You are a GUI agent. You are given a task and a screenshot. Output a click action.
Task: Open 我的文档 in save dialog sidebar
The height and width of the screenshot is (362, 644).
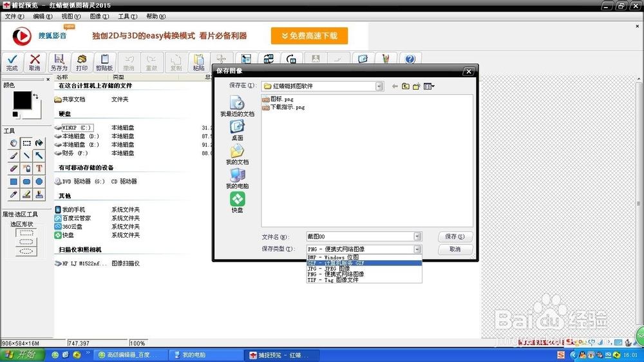(238, 155)
